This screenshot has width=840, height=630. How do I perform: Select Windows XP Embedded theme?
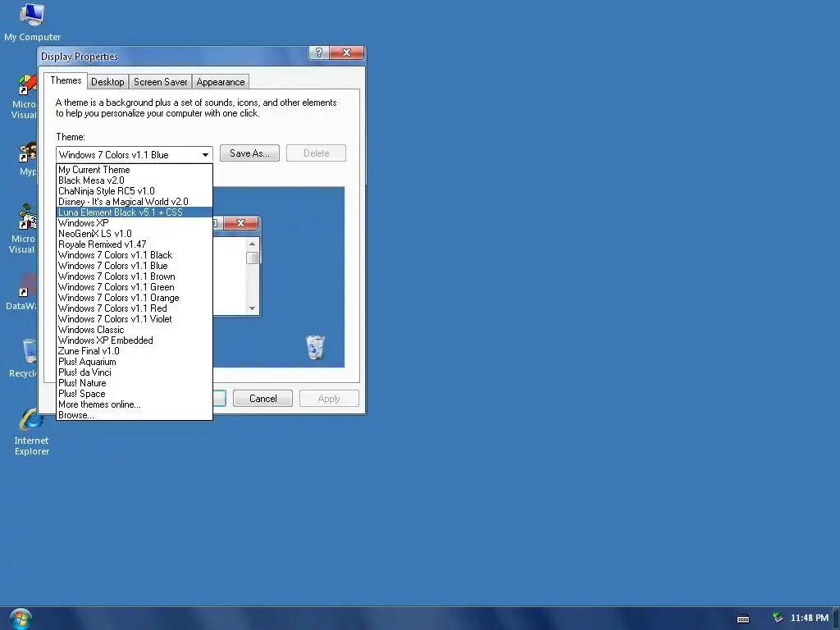click(x=135, y=340)
